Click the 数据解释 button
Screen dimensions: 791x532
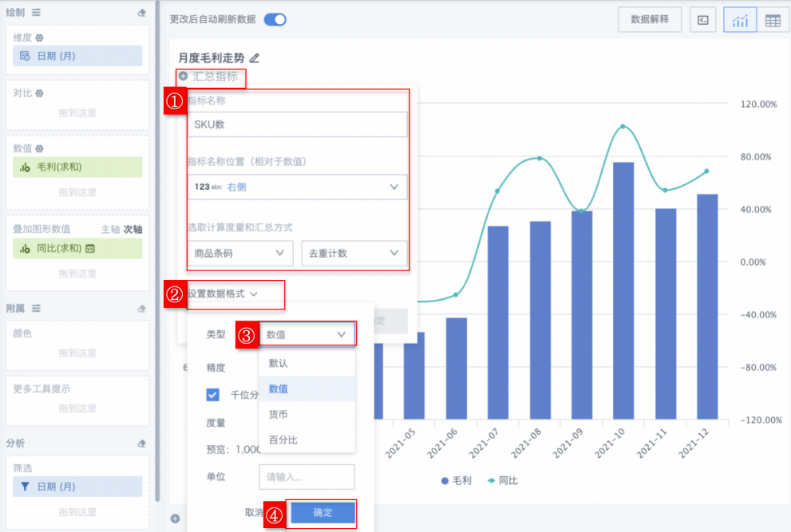[x=650, y=20]
